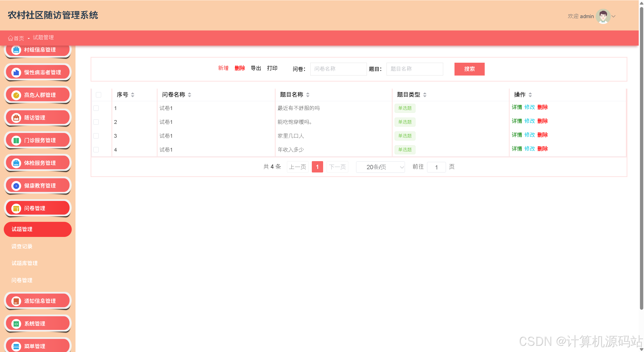Sort by 题目类型 column arrows
The height and width of the screenshot is (352, 644).
click(x=425, y=95)
